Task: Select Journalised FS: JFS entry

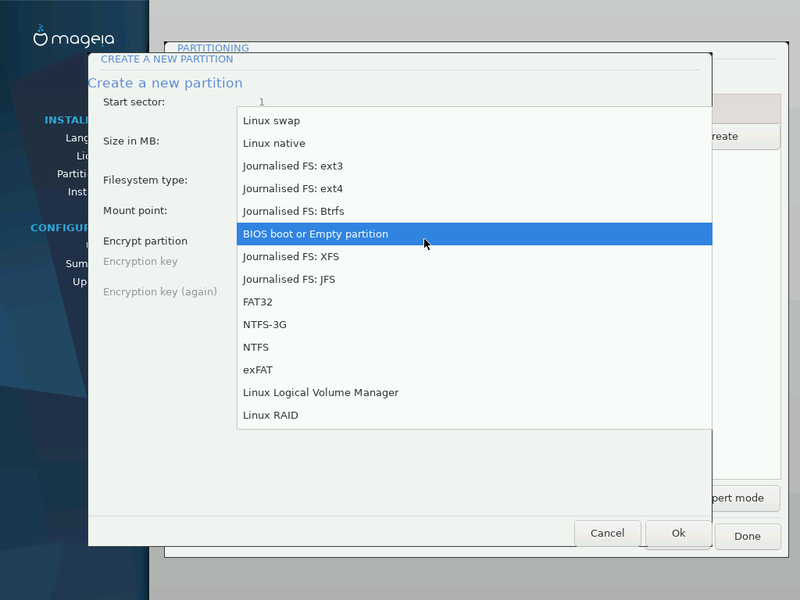Action: pyautogui.click(x=289, y=279)
